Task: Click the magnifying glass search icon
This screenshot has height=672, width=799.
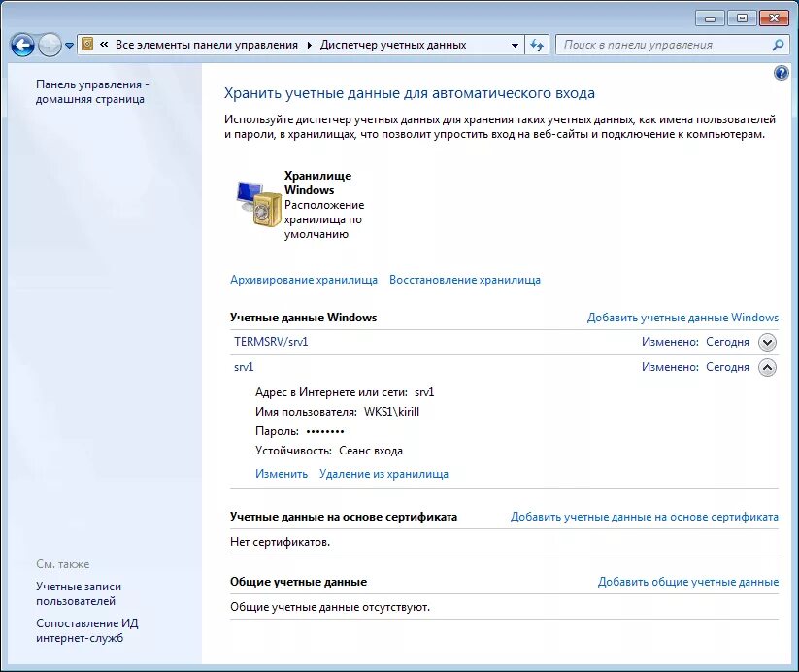Action: (778, 45)
